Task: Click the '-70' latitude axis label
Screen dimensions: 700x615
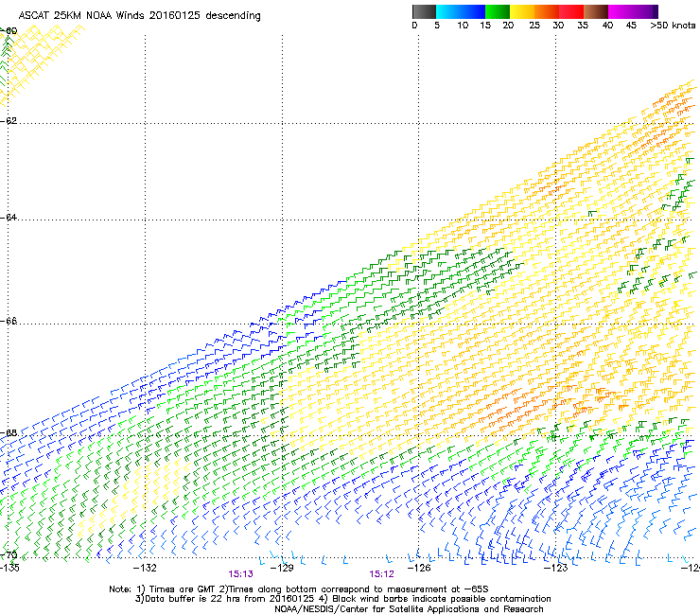Action: [x=9, y=555]
